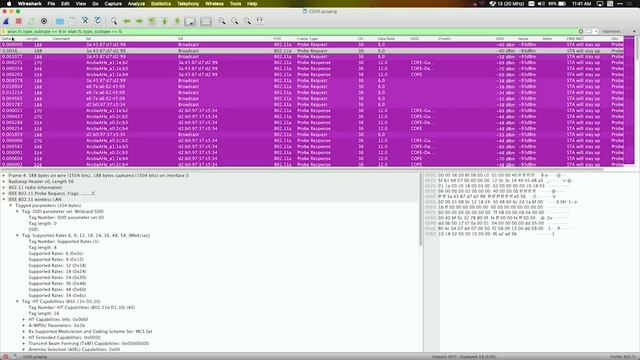
Task: Open the Analyze menu
Action: click(136, 4)
